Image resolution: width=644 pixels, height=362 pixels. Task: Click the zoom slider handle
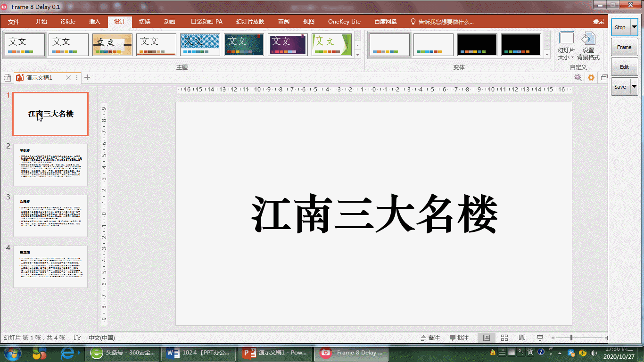point(571,338)
